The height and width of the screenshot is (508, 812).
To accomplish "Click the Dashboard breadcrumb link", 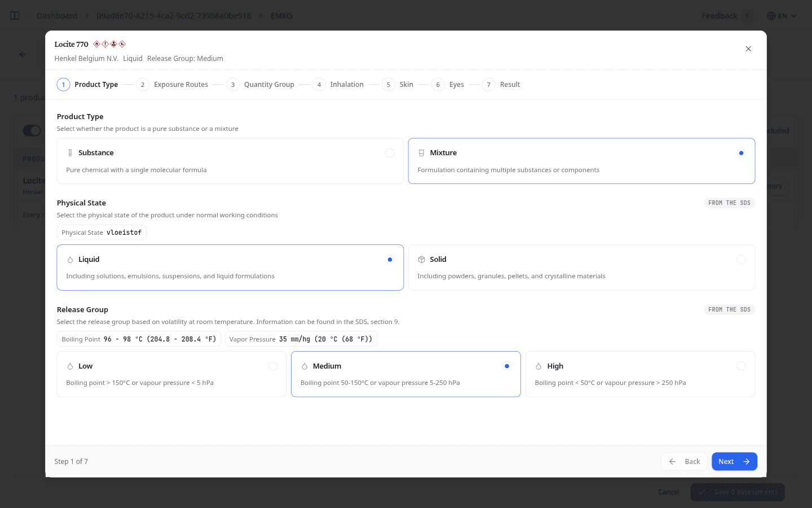I will [57, 16].
